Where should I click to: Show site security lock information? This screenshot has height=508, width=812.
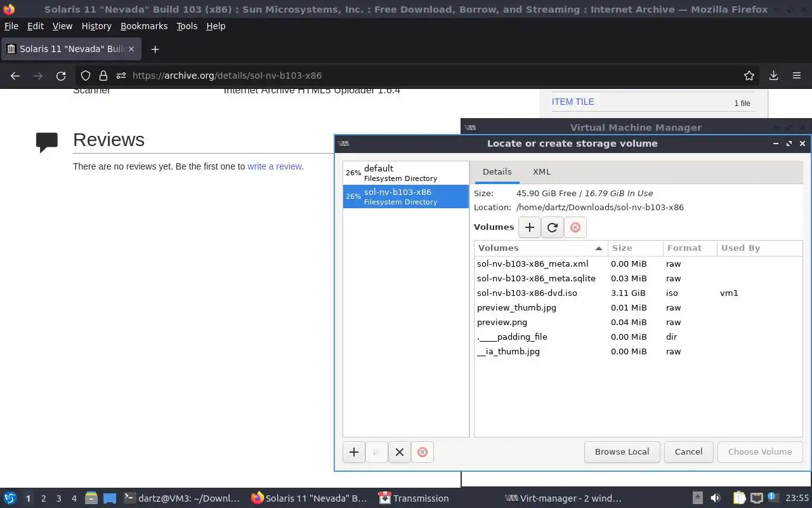coord(103,76)
